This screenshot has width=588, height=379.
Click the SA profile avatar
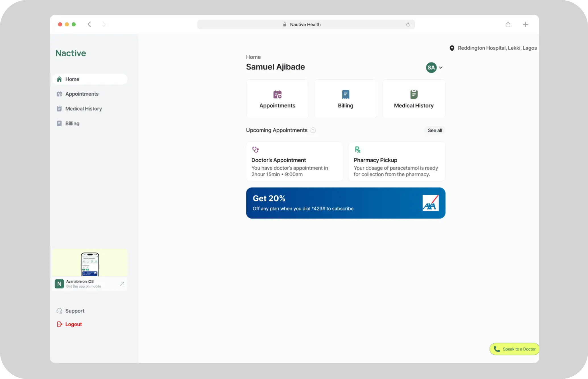(x=431, y=68)
